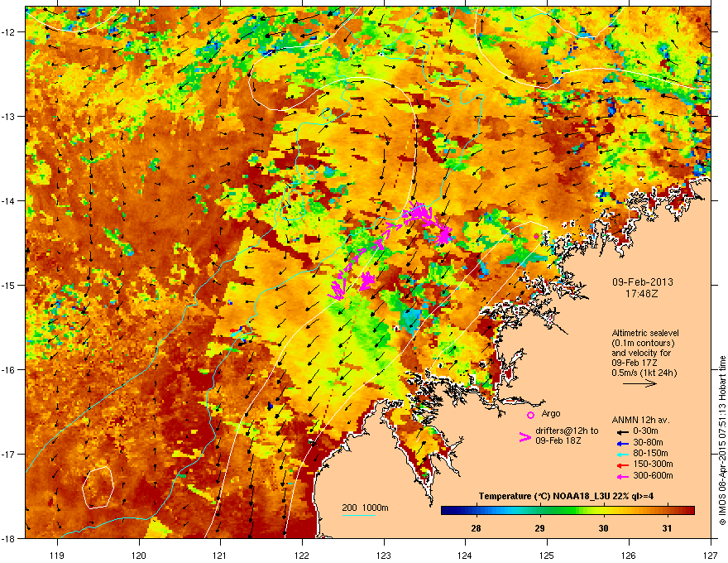
Task: Click the longitude axis label '119'
Action: (57, 556)
